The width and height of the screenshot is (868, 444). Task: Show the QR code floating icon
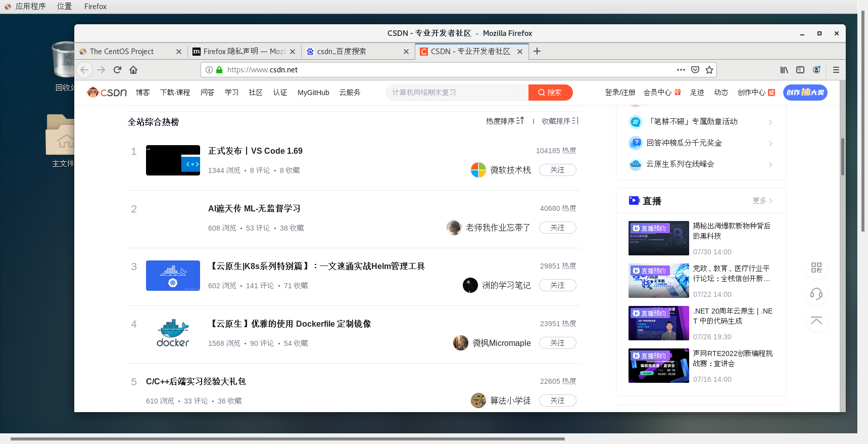tap(816, 268)
